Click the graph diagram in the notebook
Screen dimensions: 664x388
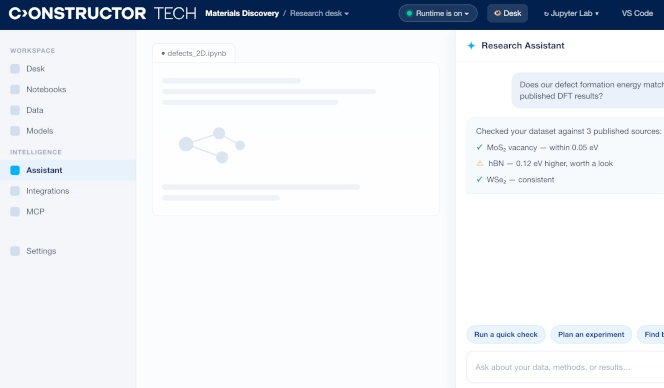click(212, 145)
